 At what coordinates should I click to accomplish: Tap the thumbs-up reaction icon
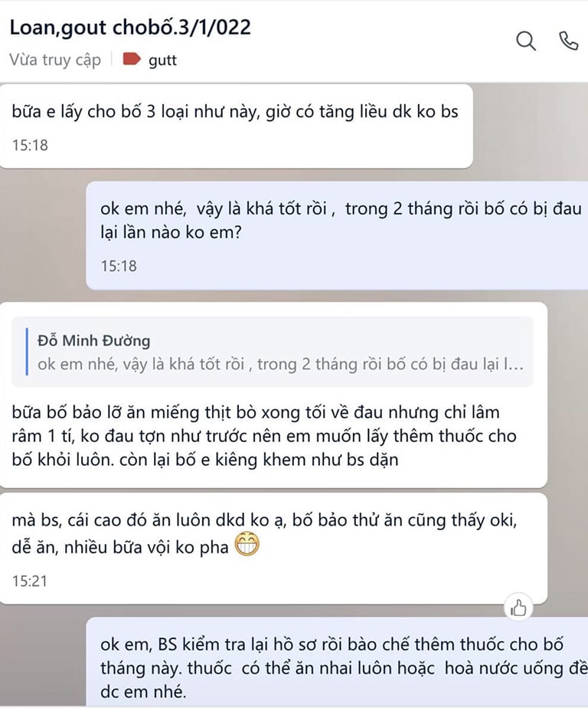[518, 608]
